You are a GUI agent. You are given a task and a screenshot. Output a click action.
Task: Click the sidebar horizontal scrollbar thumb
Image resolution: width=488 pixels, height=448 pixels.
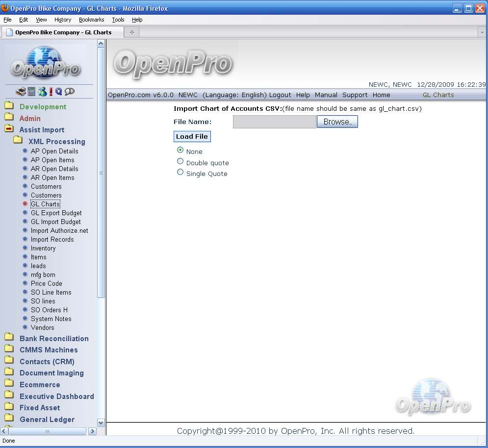[x=48, y=431]
